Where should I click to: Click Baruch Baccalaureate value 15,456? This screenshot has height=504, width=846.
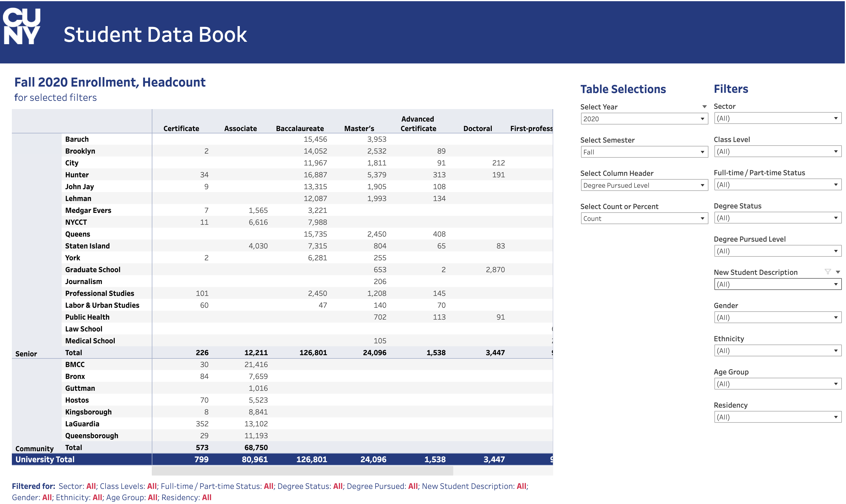(x=315, y=139)
